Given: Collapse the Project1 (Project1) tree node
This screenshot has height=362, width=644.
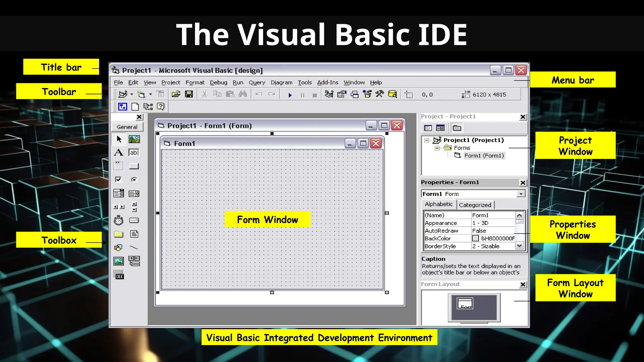Looking at the screenshot, I should click(426, 140).
